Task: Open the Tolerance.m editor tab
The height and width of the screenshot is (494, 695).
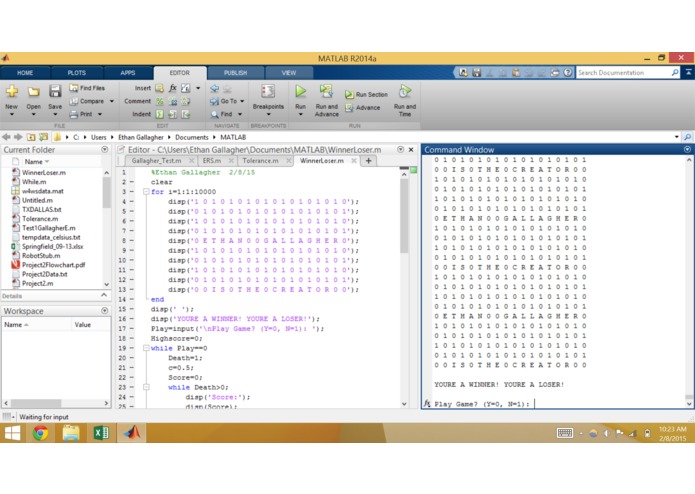Action: pyautogui.click(x=260, y=160)
